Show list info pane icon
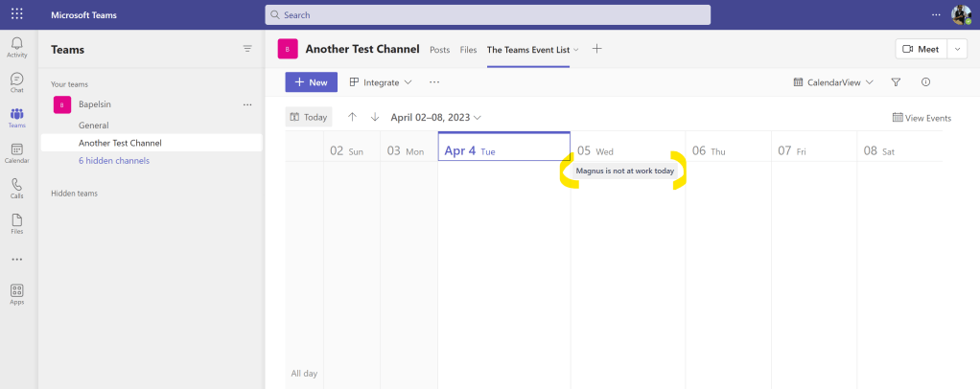 (x=925, y=82)
